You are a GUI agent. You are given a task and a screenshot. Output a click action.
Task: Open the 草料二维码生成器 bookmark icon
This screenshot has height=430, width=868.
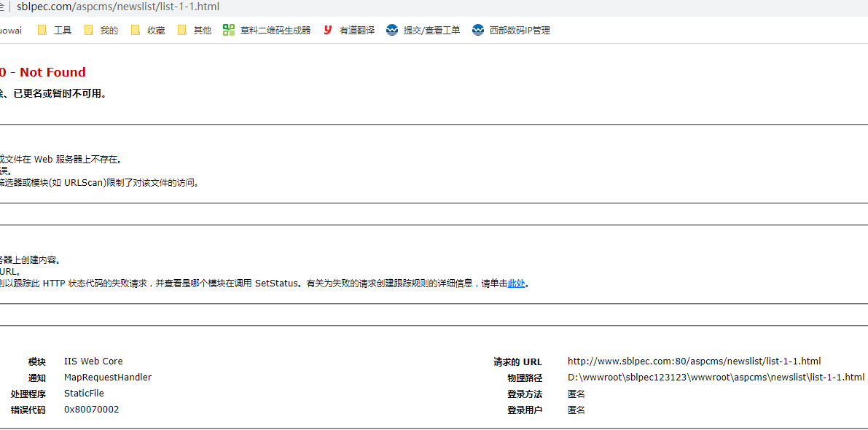pos(229,30)
